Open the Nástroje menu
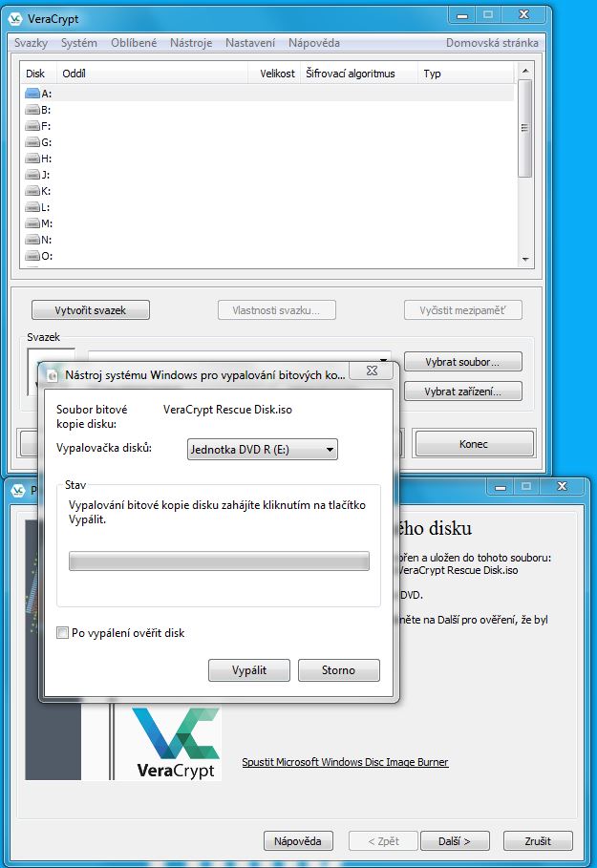Screen dimensions: 597x868 (191, 43)
